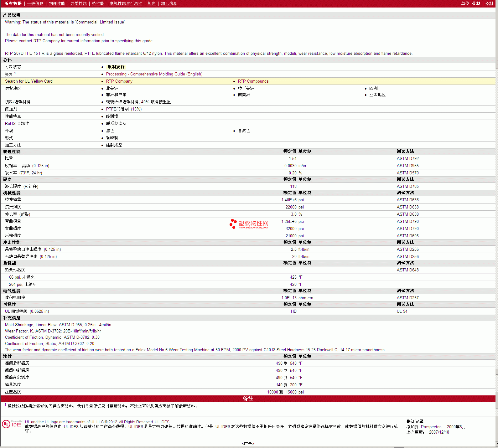
Task: Open Processing Comprehensive Molding Guide link
Action: [154, 74]
